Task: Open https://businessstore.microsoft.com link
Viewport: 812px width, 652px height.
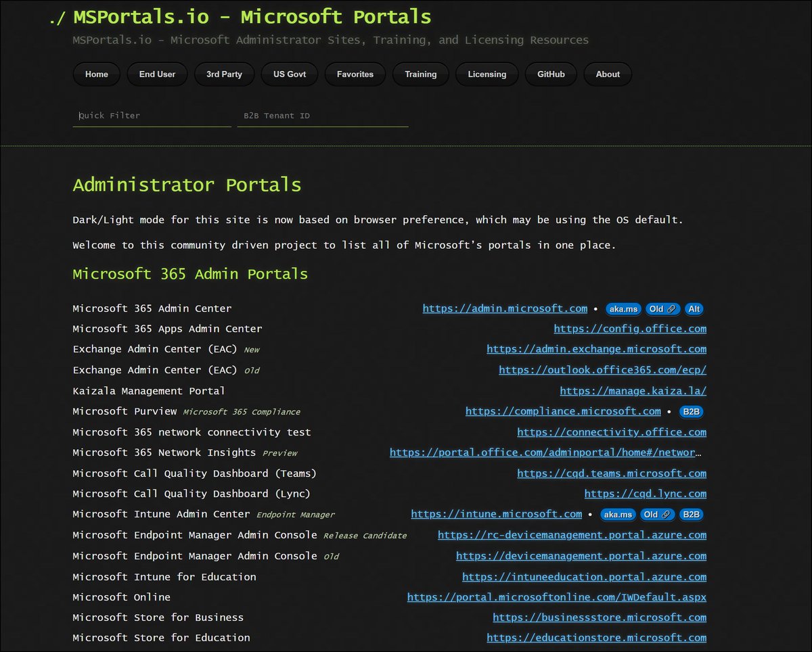Action: (x=600, y=618)
